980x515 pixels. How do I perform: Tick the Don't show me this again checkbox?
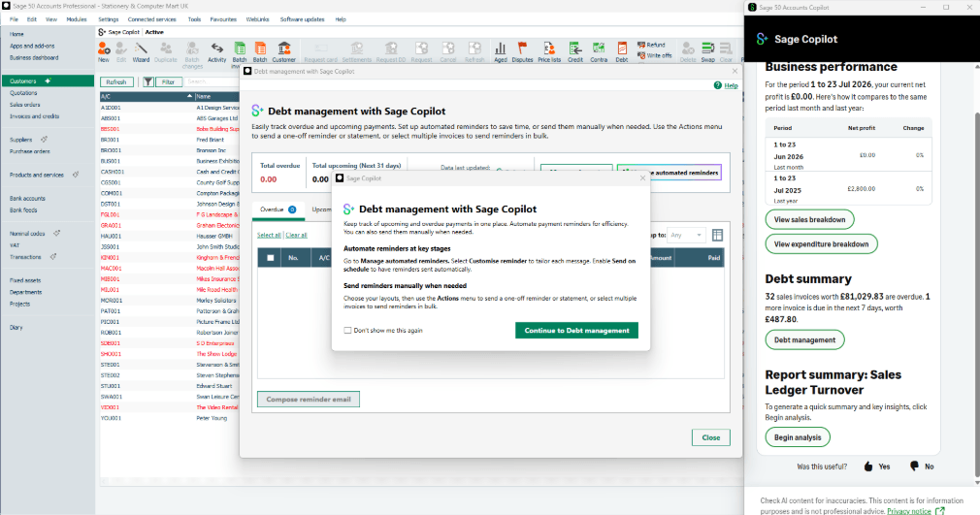[347, 330]
